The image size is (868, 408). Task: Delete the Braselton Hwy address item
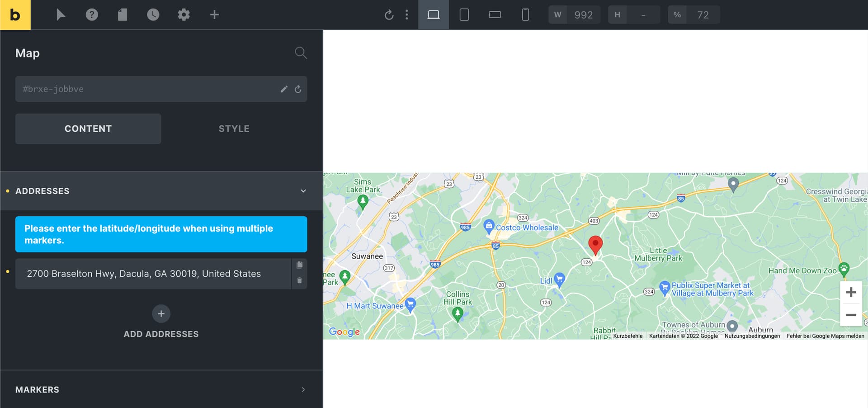click(299, 280)
